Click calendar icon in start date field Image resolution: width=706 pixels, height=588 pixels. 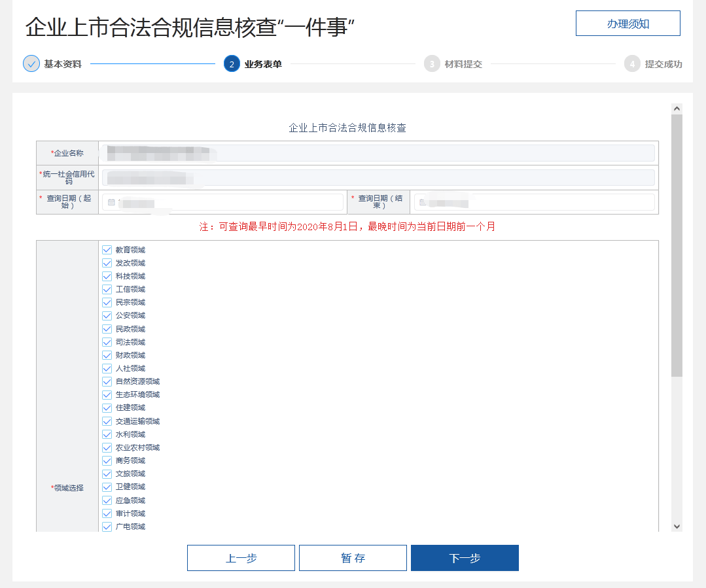click(x=111, y=203)
